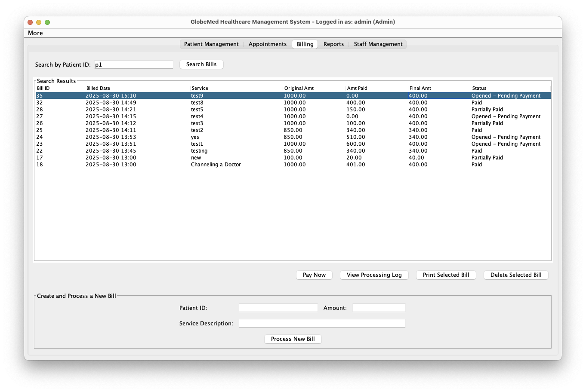The width and height of the screenshot is (586, 392).
Task: Open the More menu
Action: 35,33
